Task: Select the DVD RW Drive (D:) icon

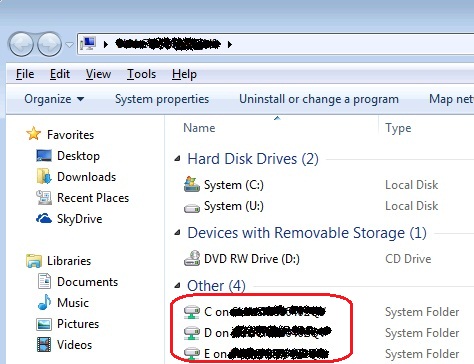Action: tap(192, 258)
